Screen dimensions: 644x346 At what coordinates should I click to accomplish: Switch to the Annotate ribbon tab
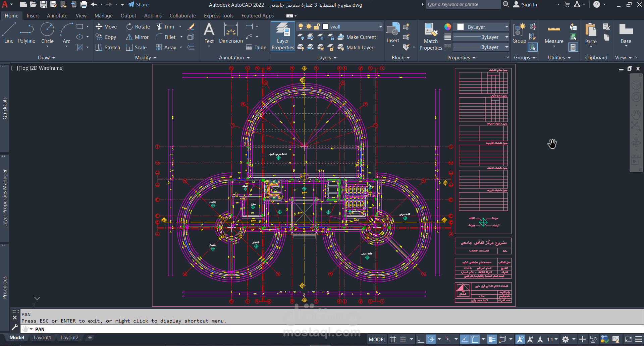(57, 16)
